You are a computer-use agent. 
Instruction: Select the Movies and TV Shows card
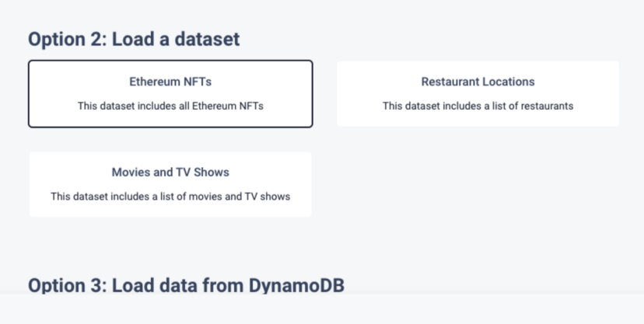click(x=170, y=184)
